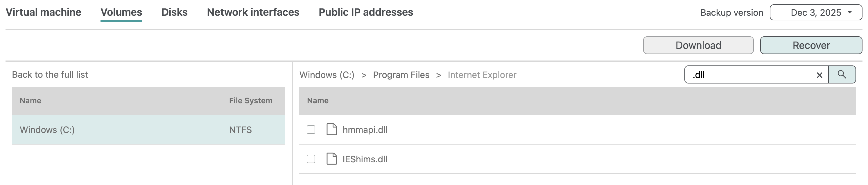Click the hmmapi.dll file icon
This screenshot has height=185, width=868.
point(331,130)
